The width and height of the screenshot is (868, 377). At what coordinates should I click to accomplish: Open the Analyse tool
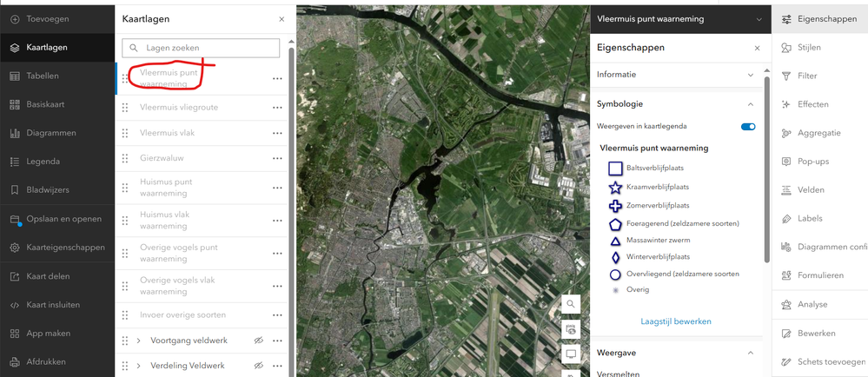click(x=820, y=305)
